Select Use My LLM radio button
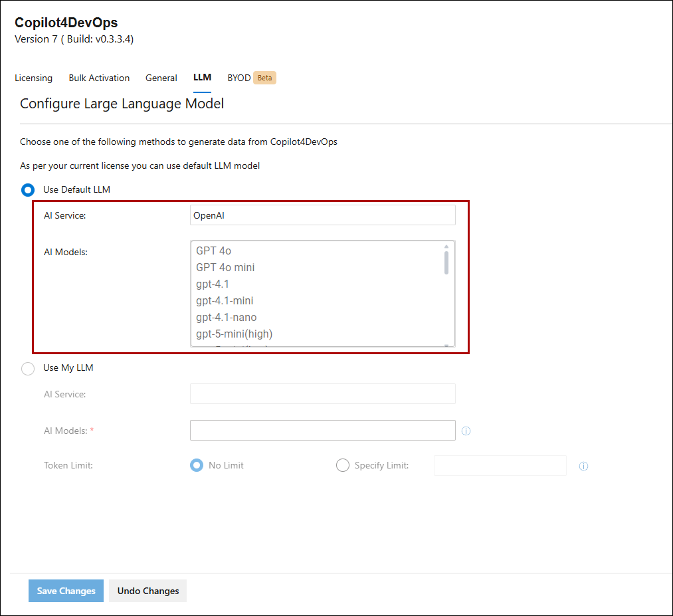Viewport: 673px width, 616px height. 28,368
